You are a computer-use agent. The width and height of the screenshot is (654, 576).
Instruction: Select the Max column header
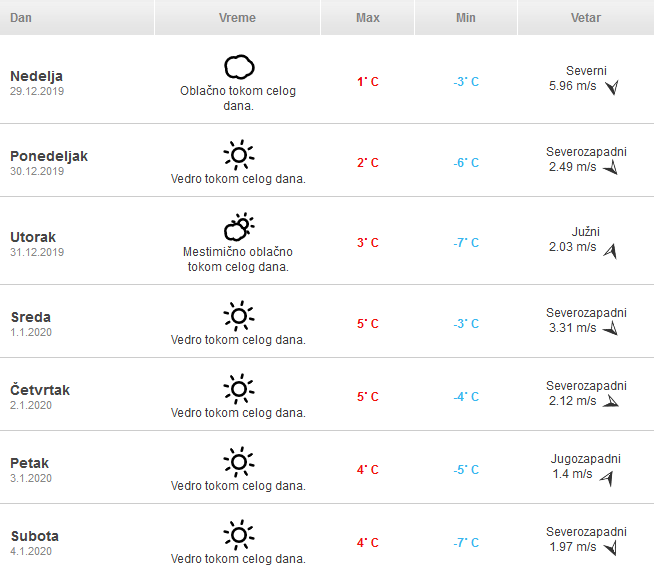coord(367,18)
